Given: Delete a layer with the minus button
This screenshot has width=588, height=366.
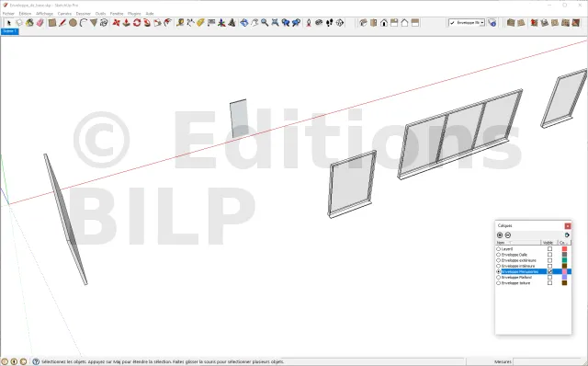Looking at the screenshot, I should [x=508, y=235].
